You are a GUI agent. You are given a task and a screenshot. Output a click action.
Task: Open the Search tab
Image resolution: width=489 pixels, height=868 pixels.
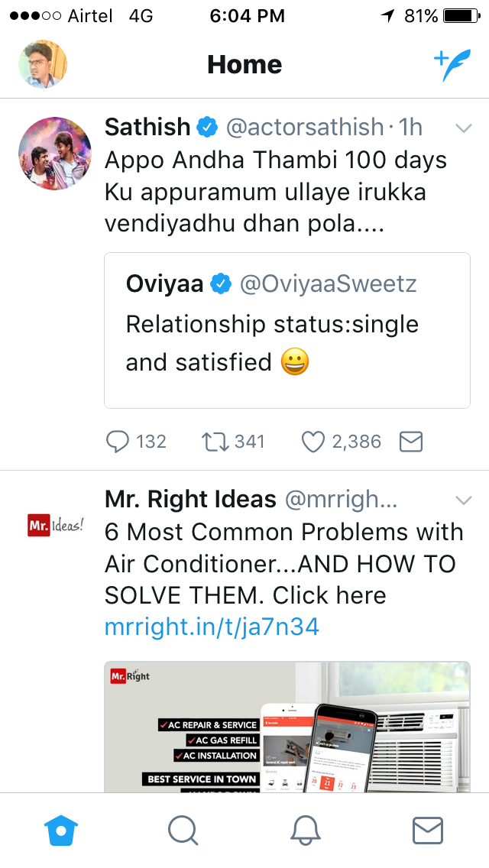pyautogui.click(x=183, y=830)
